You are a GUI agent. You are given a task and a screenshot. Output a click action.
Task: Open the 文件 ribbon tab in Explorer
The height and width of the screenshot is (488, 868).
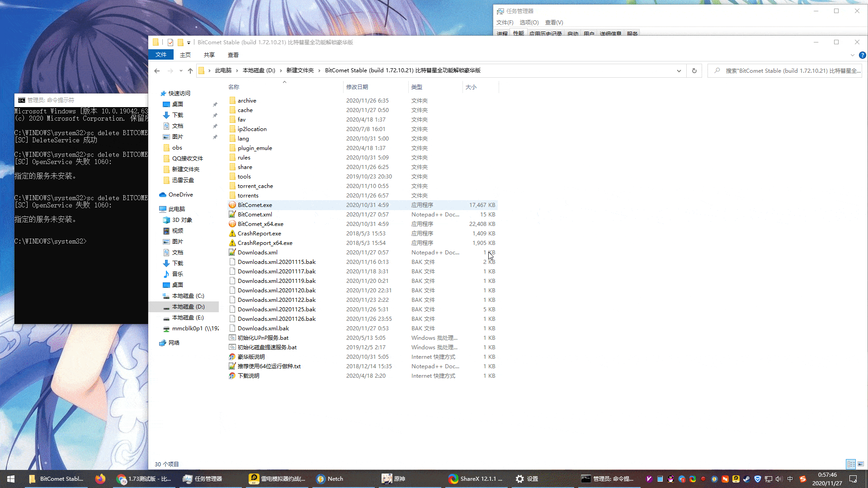(x=161, y=55)
